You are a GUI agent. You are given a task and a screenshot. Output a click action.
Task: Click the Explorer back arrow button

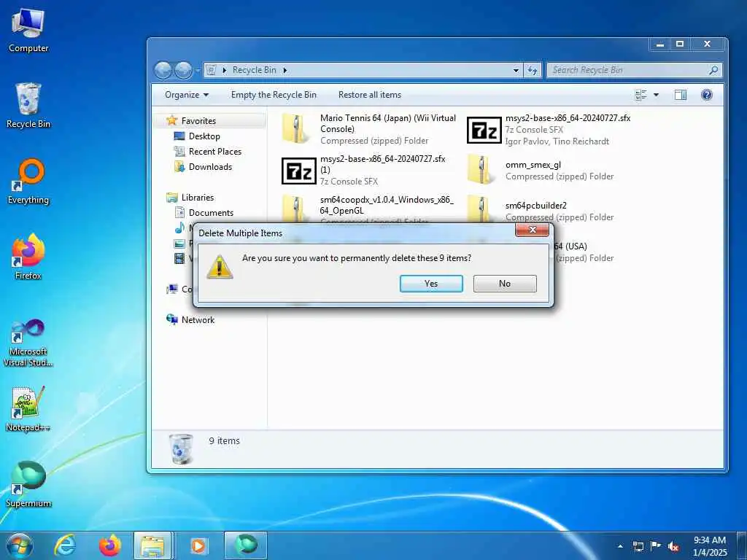[163, 71]
